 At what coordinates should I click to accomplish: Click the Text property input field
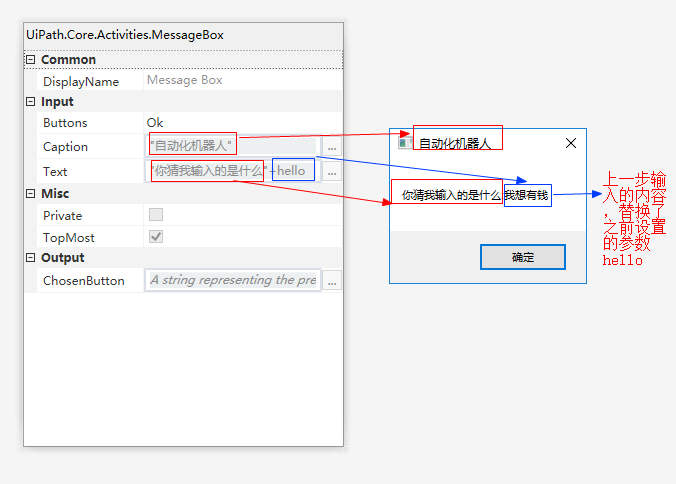[233, 171]
